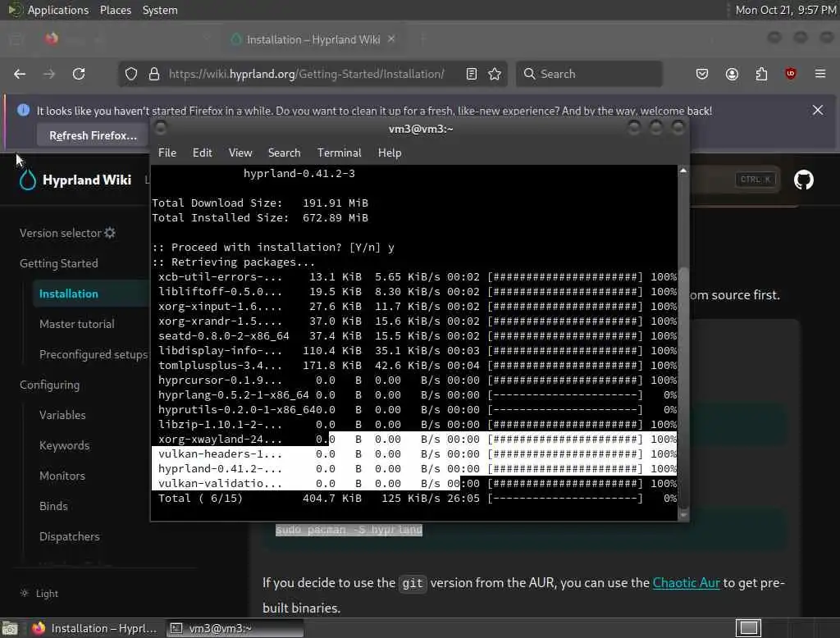Screen dimensions: 840x638
Task: Switch to vm3@vm3:~ taskbar button
Action: click(x=235, y=628)
